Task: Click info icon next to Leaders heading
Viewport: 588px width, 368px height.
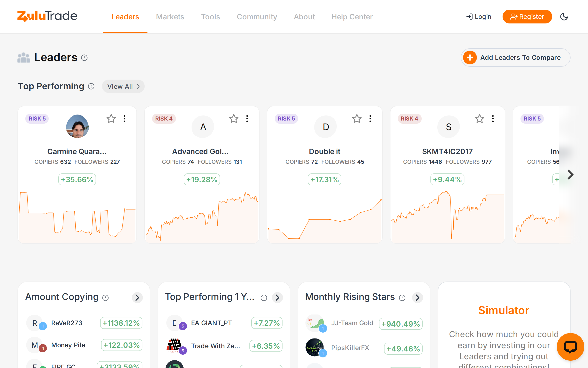Action: 84,58
